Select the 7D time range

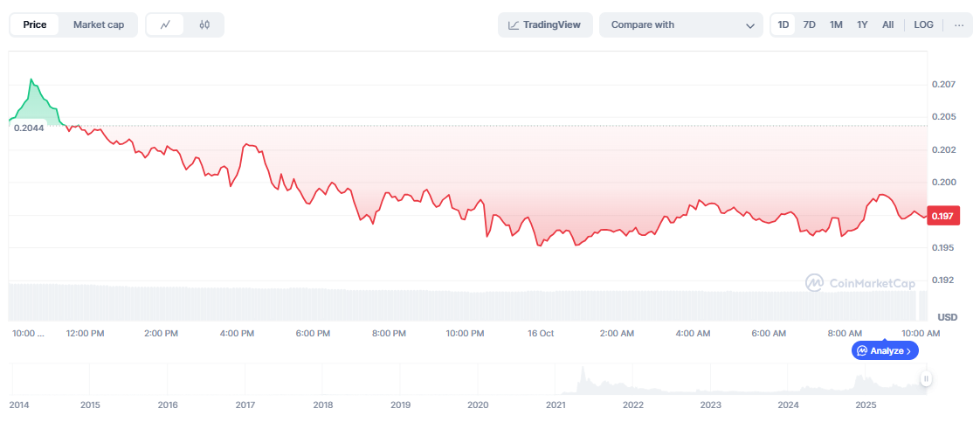(810, 25)
